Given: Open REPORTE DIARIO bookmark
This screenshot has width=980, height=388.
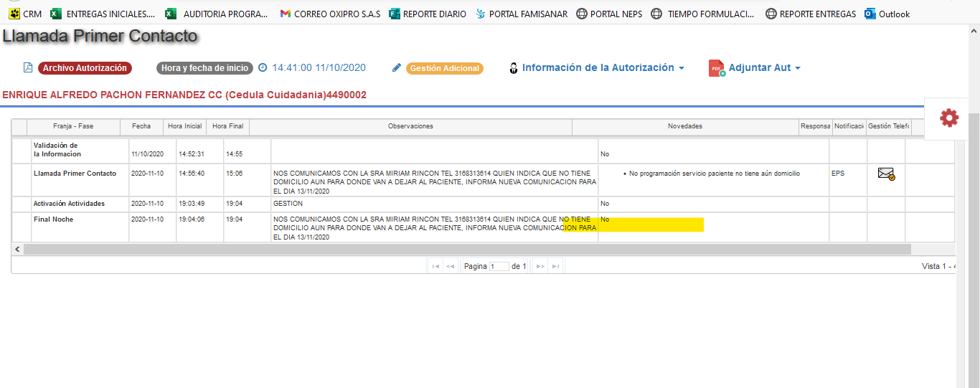Looking at the screenshot, I should coord(428,14).
